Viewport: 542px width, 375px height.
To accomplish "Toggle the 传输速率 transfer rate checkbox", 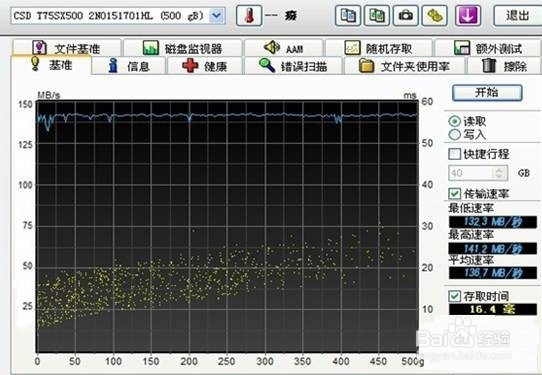I will [x=454, y=194].
